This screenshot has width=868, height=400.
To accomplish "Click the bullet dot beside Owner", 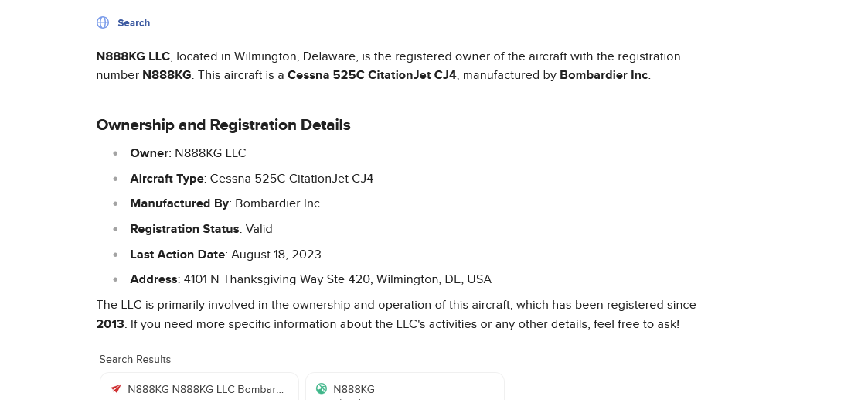I will click(115, 153).
